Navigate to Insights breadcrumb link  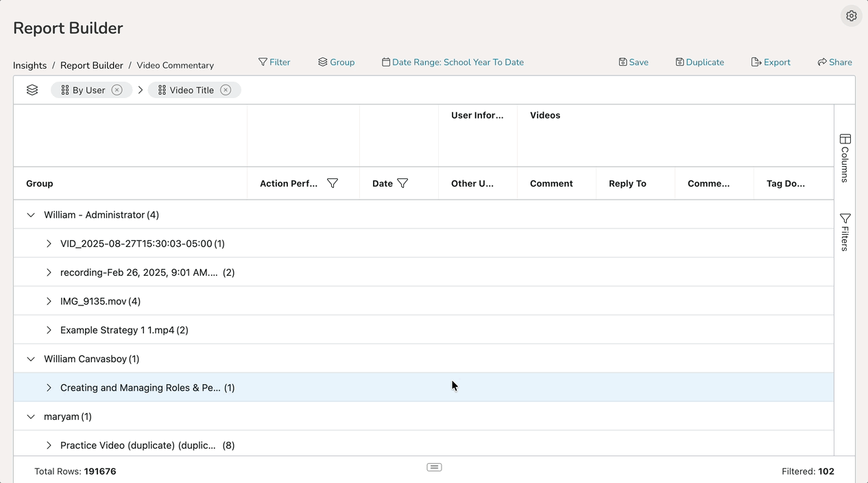tap(30, 65)
